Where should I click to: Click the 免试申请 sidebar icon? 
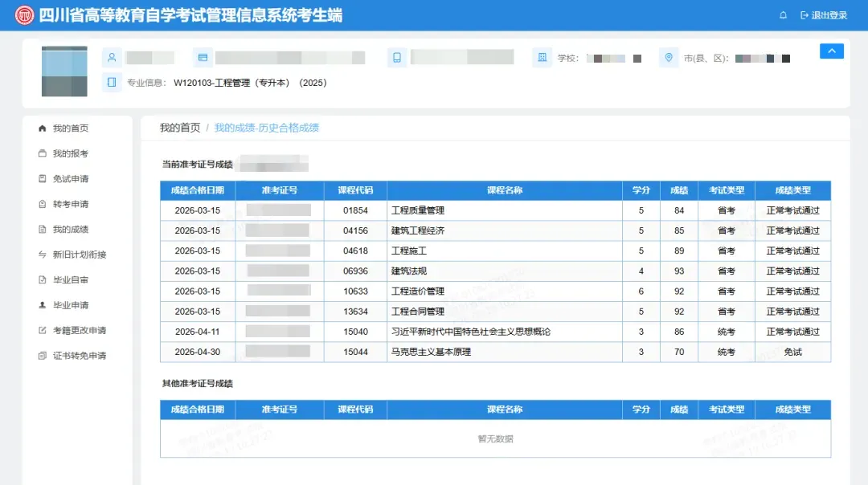42,178
